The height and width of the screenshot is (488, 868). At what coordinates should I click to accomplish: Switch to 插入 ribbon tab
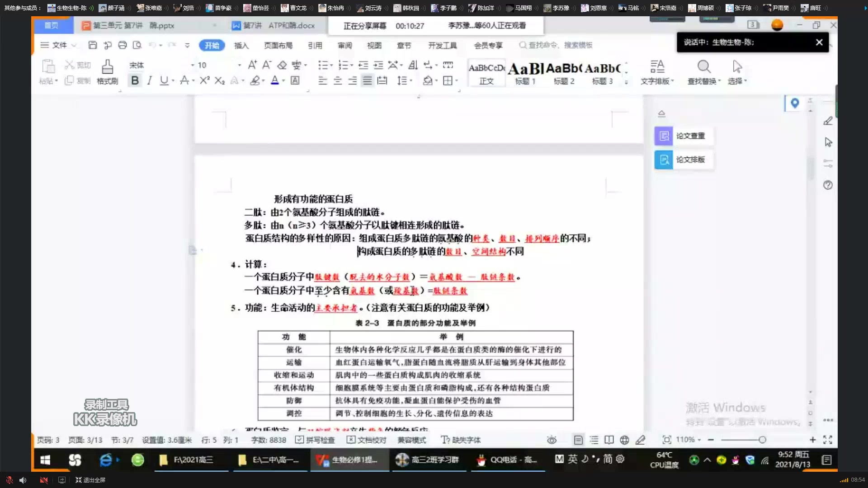point(241,45)
